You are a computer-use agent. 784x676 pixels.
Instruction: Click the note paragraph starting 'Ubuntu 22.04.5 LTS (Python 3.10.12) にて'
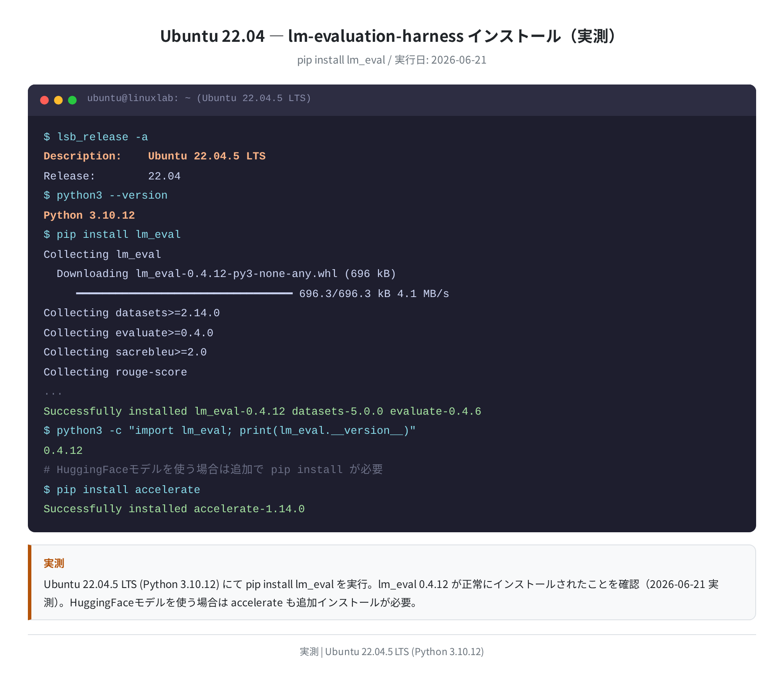[x=381, y=593]
